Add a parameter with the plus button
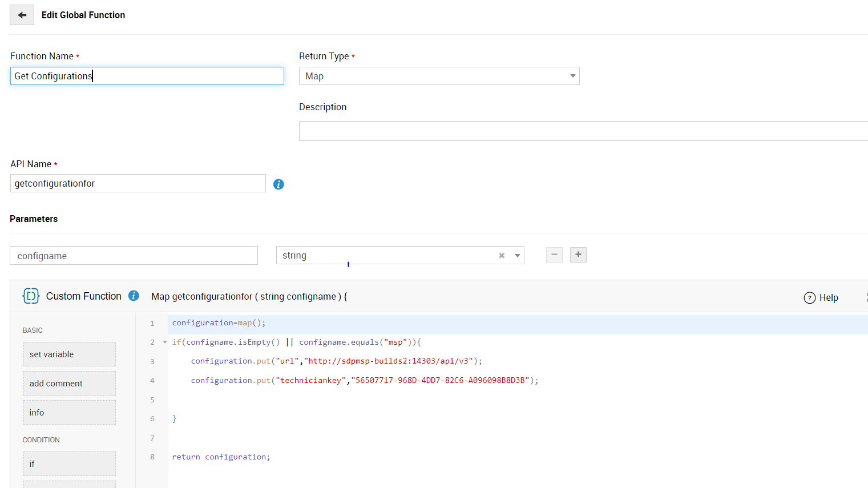868x488 pixels. [578, 255]
